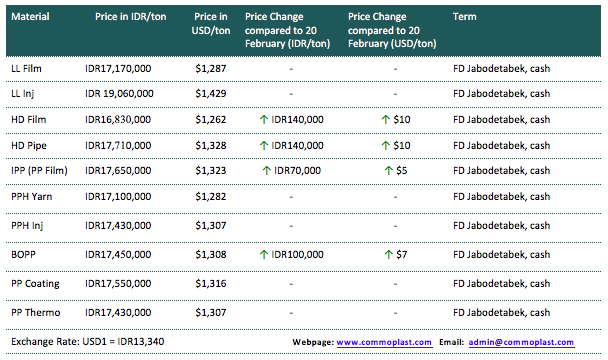
Task: Select the Price in USD/ton header
Action: tap(211, 24)
